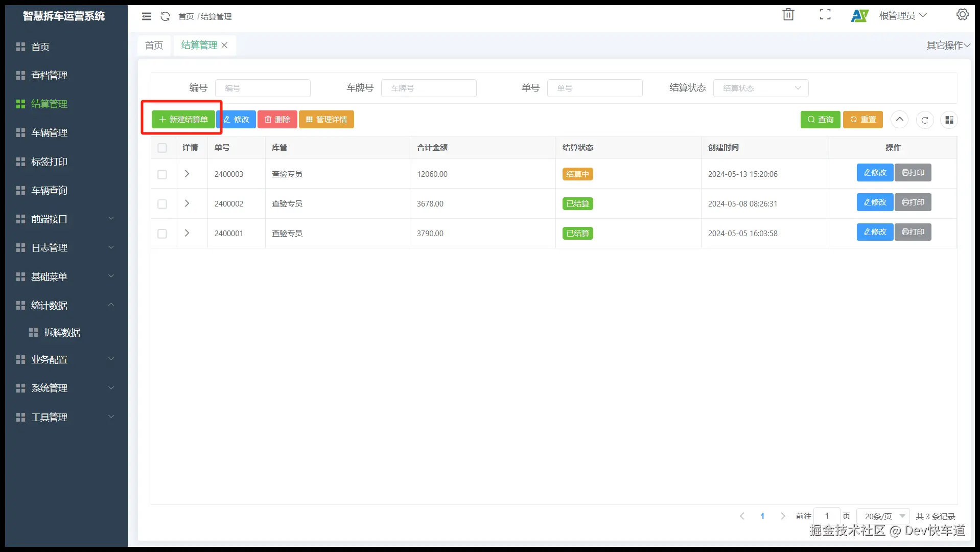980x552 pixels.
Task: Collapse the sidebar with the hamburger icon
Action: [x=147, y=16]
